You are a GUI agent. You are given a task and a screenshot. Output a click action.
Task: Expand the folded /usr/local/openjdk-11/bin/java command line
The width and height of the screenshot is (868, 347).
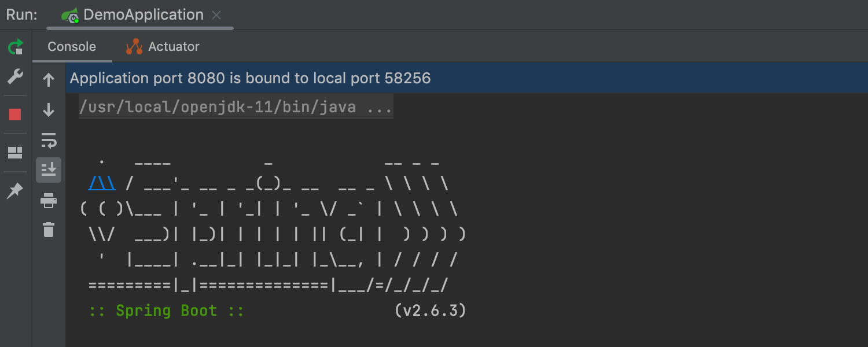236,107
